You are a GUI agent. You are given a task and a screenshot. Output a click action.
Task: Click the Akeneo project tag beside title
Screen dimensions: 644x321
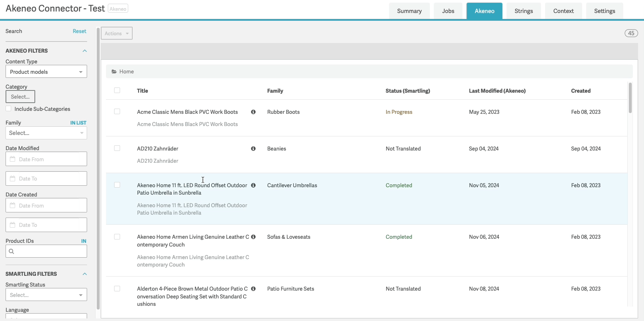point(118,9)
